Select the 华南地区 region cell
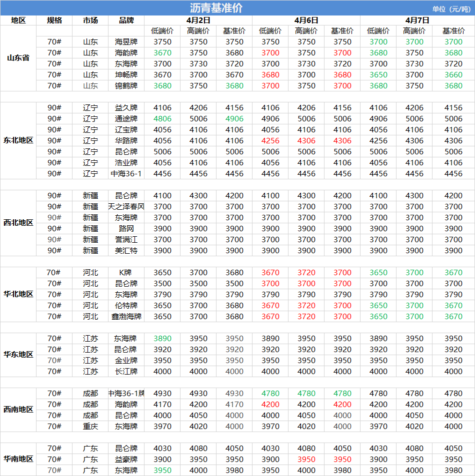 (x=18, y=459)
